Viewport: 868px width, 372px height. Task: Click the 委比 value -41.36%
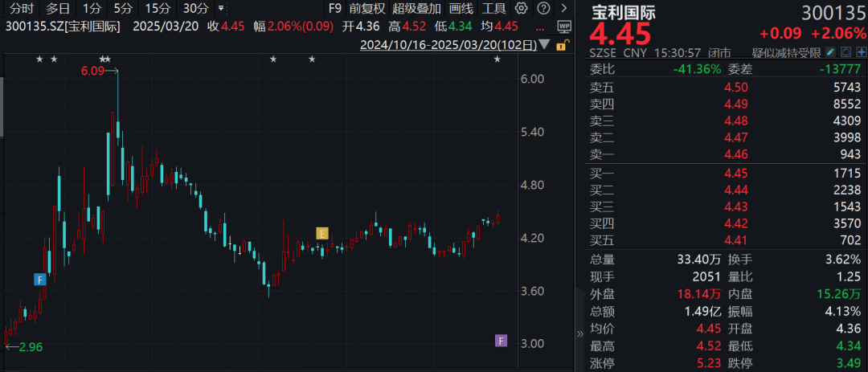(697, 69)
